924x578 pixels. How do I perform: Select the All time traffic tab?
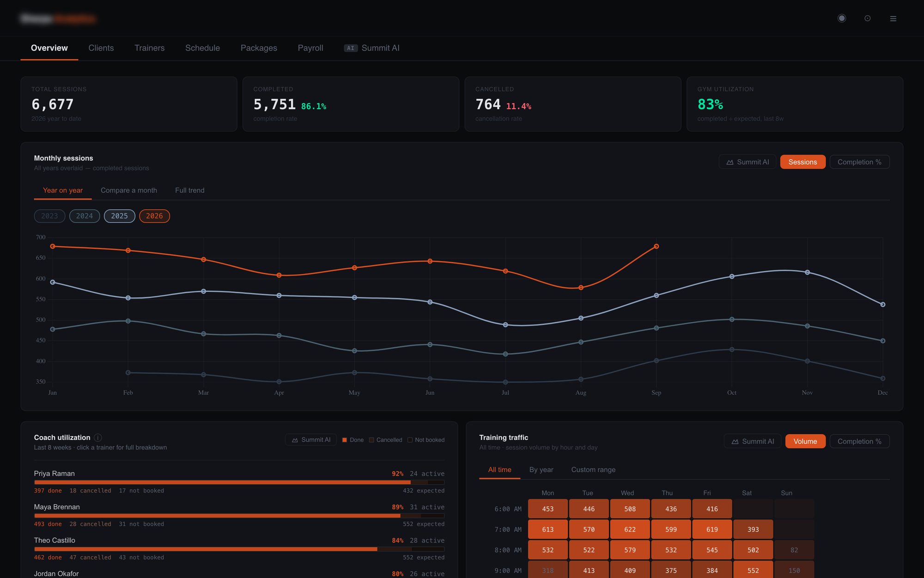coord(500,470)
